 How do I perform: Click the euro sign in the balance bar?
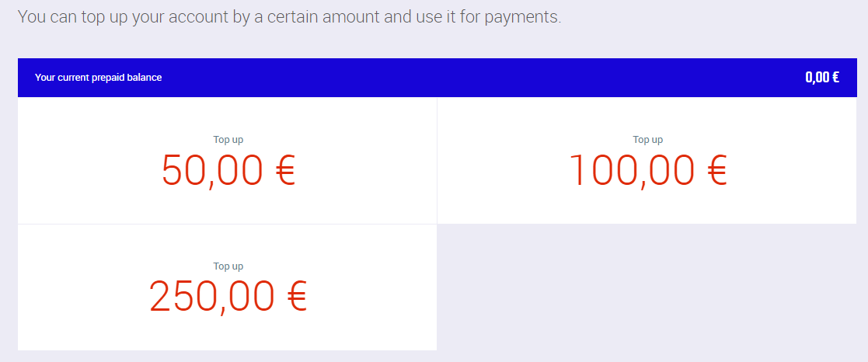pos(835,78)
